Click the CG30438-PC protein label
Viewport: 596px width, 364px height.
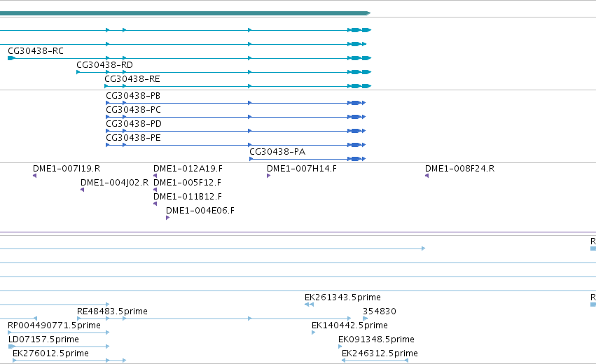(x=133, y=110)
